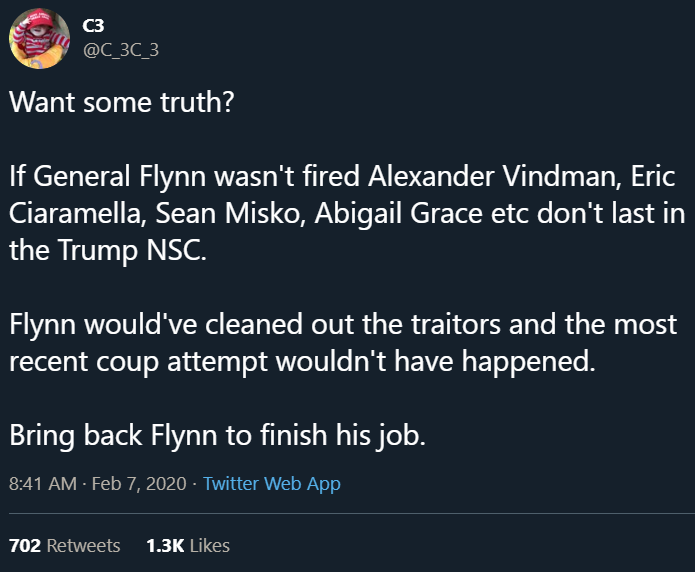Click the 702 retweet count number
Viewport: 695px width, 572px height.
click(x=22, y=546)
